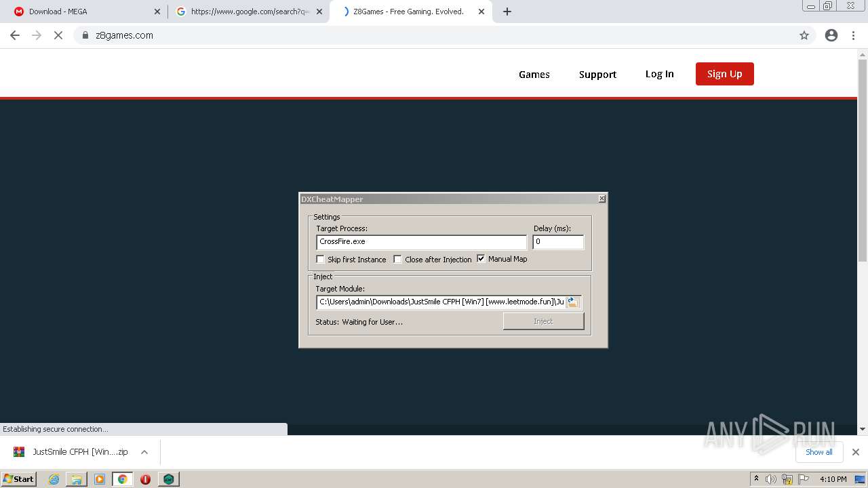Click the Target Process input field

[421, 242]
